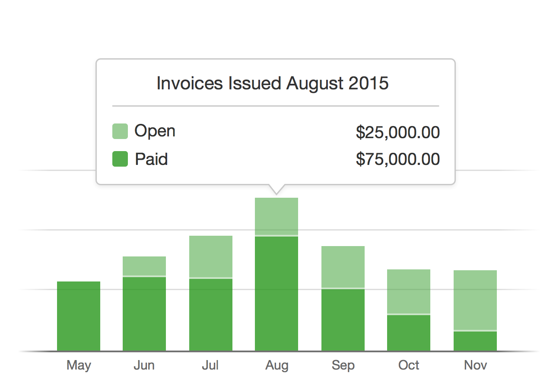Select the June open invoices bar segment

point(144,266)
